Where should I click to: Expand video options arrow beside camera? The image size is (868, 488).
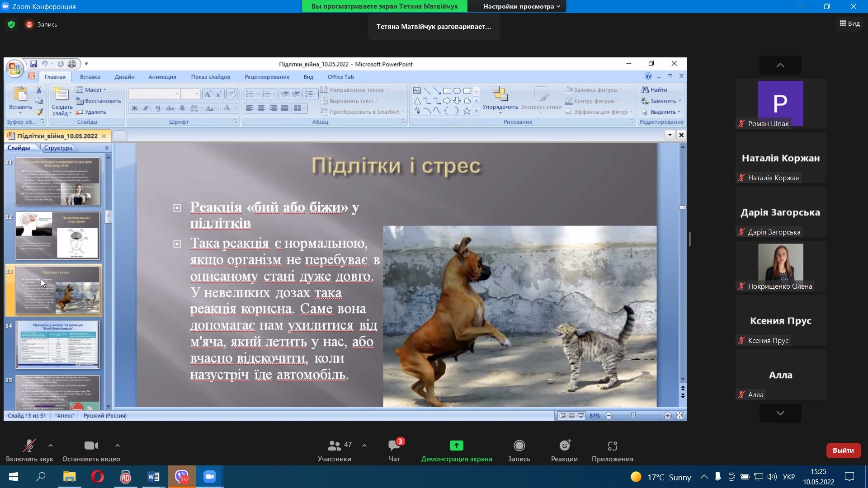pyautogui.click(x=118, y=446)
